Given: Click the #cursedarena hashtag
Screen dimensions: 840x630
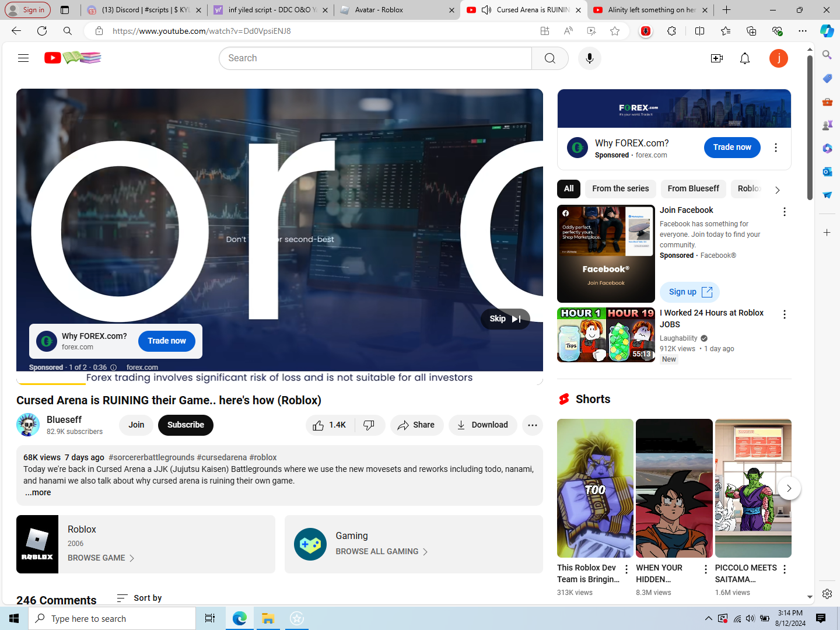Looking at the screenshot, I should (x=222, y=458).
